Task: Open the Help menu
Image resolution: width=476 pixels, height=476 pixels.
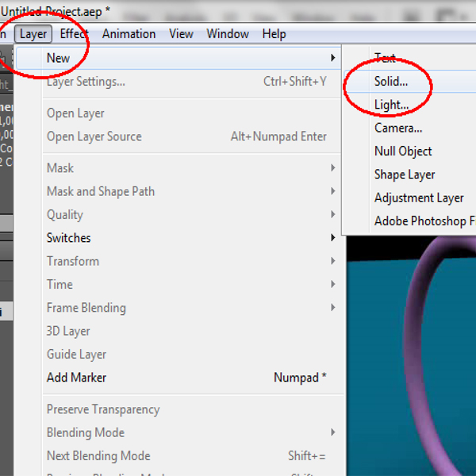Action: point(274,33)
